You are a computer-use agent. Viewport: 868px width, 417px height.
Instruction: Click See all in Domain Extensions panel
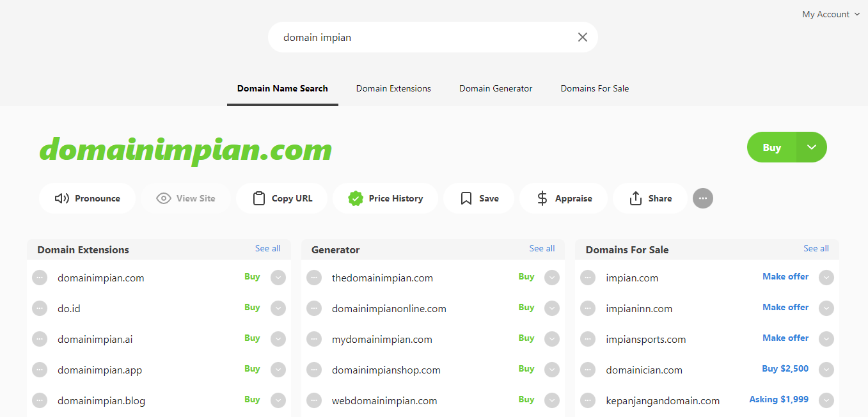(x=267, y=248)
